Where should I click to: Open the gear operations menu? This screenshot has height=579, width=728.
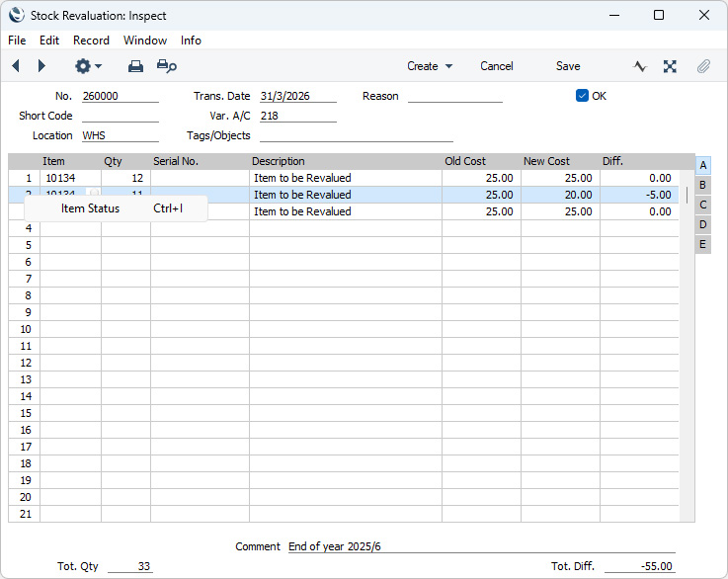pyautogui.click(x=88, y=66)
